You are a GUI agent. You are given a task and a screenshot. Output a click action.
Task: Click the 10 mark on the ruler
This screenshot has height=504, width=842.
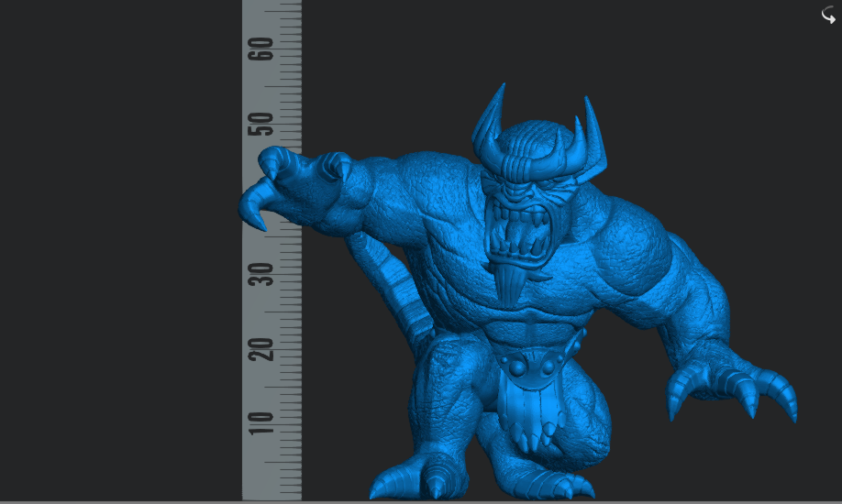click(x=266, y=422)
